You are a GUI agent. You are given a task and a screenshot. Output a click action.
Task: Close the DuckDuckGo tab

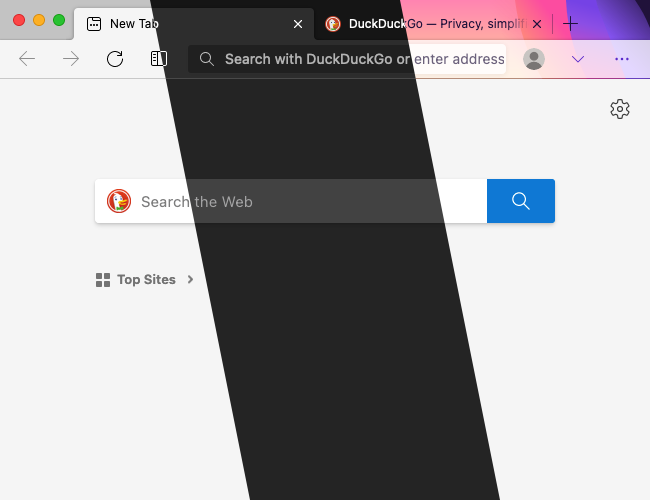tap(537, 24)
